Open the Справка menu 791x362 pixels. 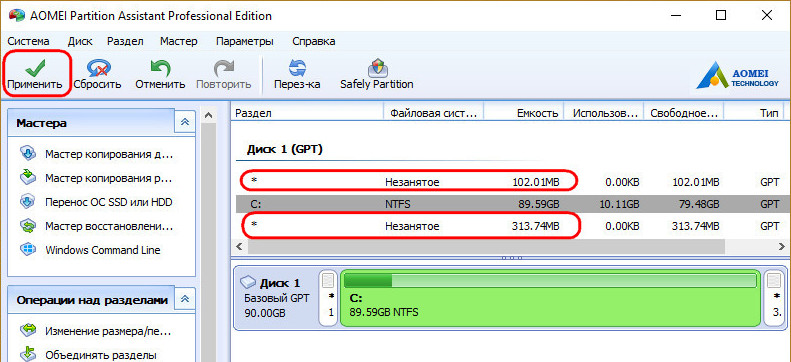point(313,41)
